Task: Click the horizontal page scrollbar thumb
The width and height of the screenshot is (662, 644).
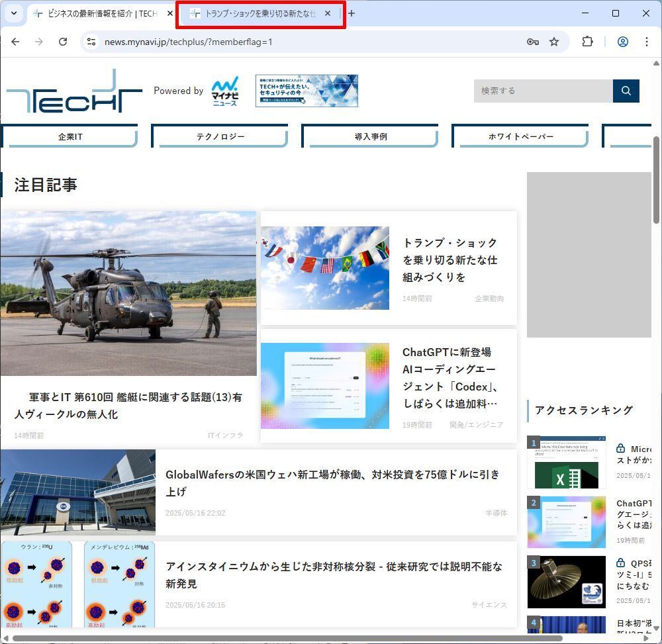Action: tap(287, 638)
